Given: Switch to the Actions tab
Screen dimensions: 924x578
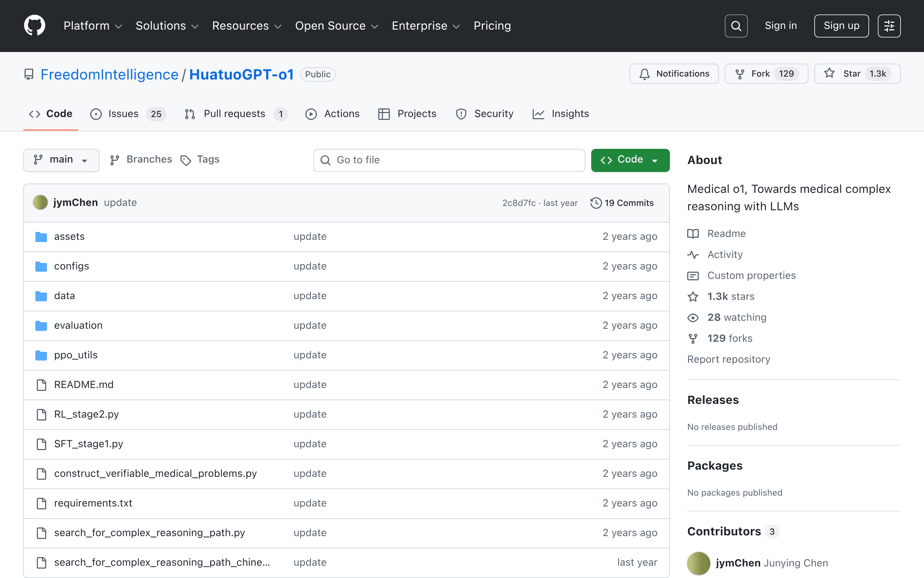Looking at the screenshot, I should tap(332, 114).
